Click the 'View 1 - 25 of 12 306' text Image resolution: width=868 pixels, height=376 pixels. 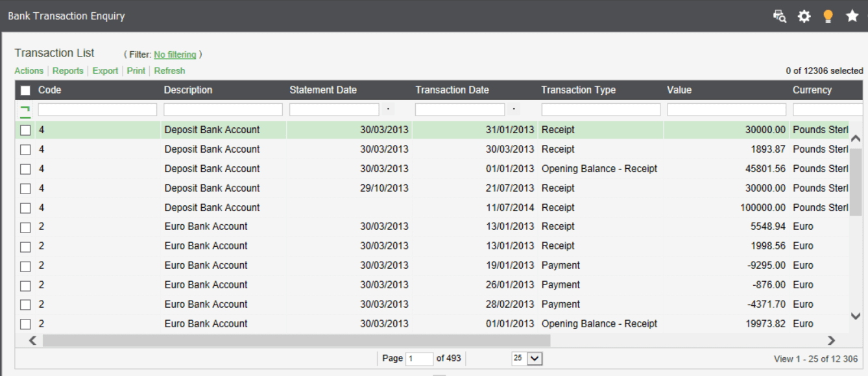815,359
